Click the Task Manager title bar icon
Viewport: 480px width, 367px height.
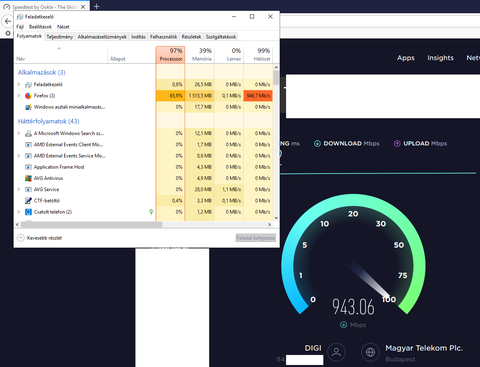(20, 17)
